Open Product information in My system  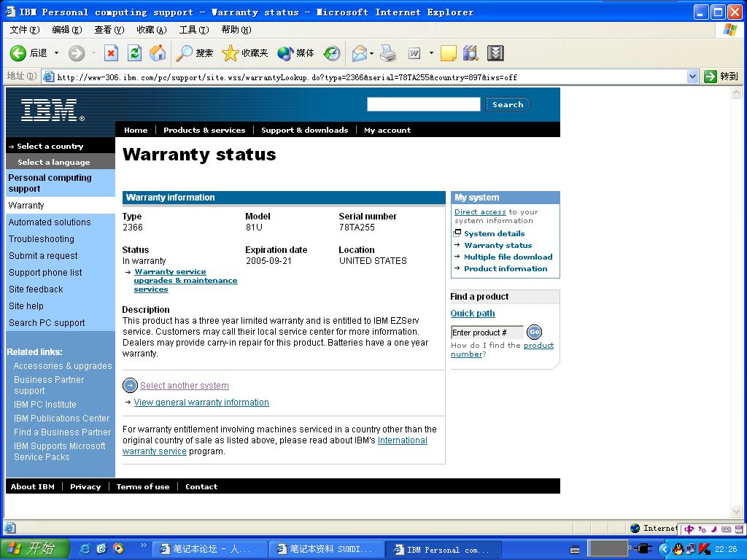tap(506, 268)
